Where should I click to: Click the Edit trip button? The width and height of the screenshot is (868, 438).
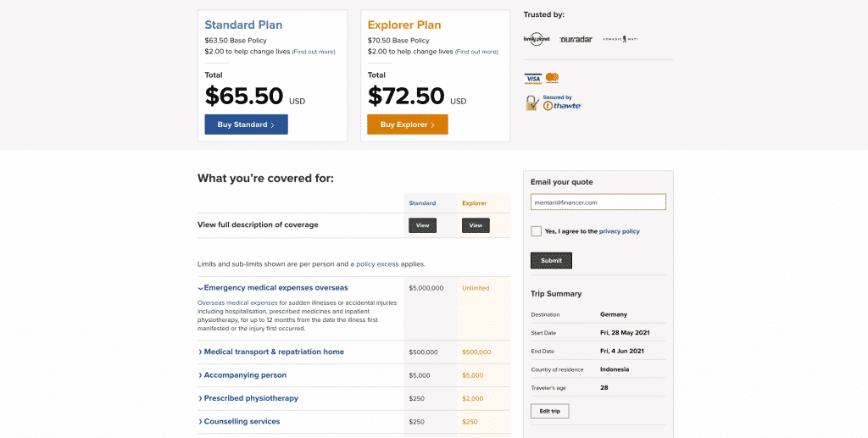549,412
